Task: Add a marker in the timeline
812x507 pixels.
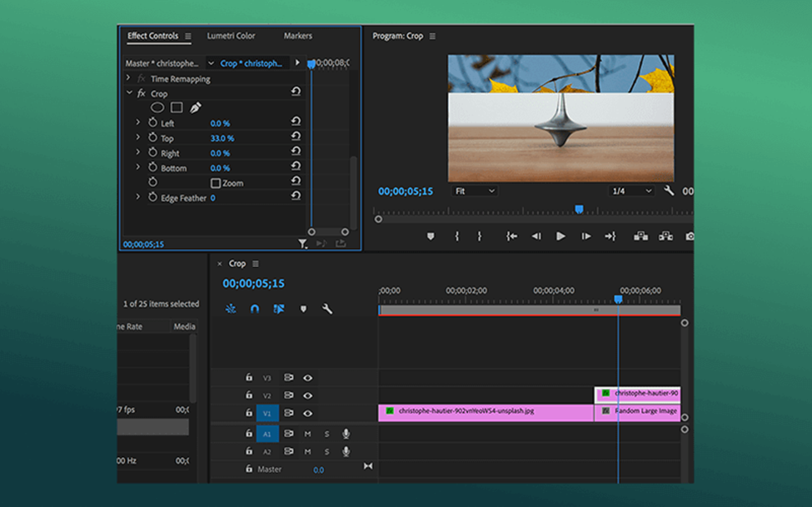Action: [x=303, y=309]
